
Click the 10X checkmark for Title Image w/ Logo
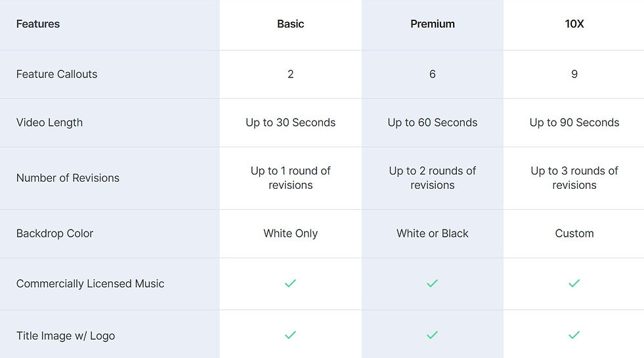click(574, 335)
